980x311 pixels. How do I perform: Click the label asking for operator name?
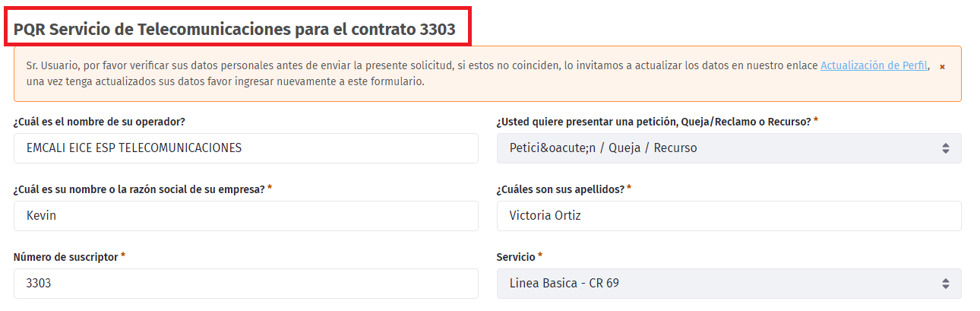(100, 122)
